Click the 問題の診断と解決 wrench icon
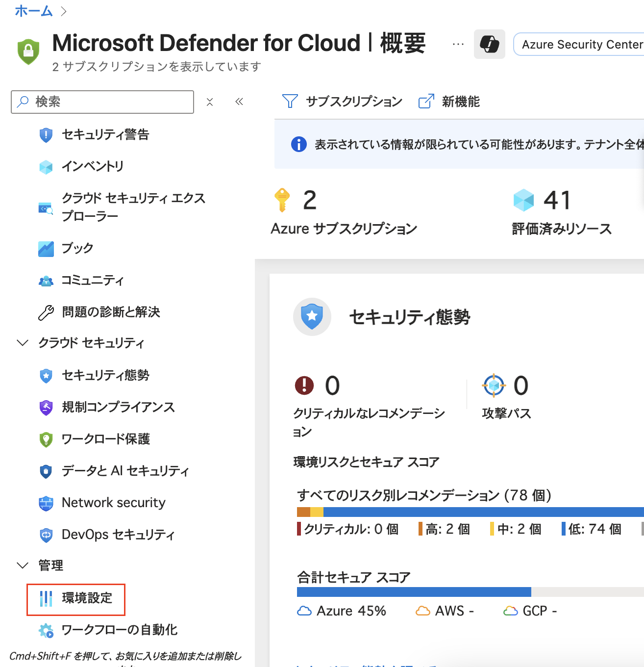The width and height of the screenshot is (644, 667). [x=46, y=312]
